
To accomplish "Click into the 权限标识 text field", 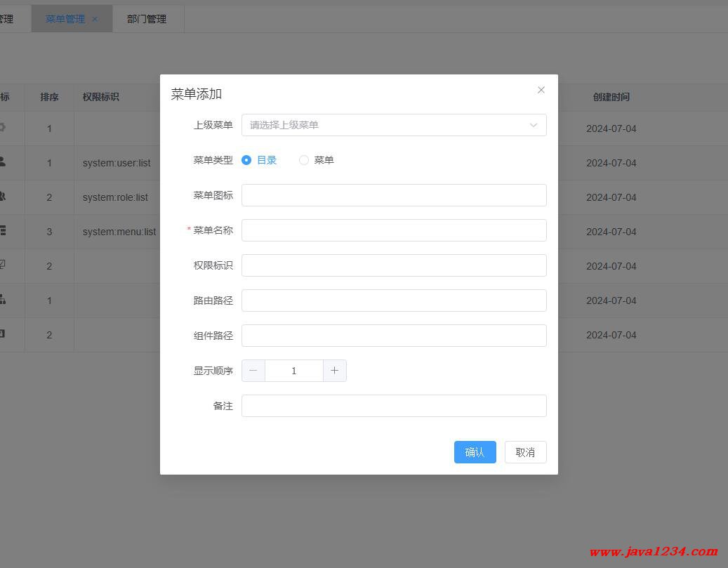I will point(393,265).
